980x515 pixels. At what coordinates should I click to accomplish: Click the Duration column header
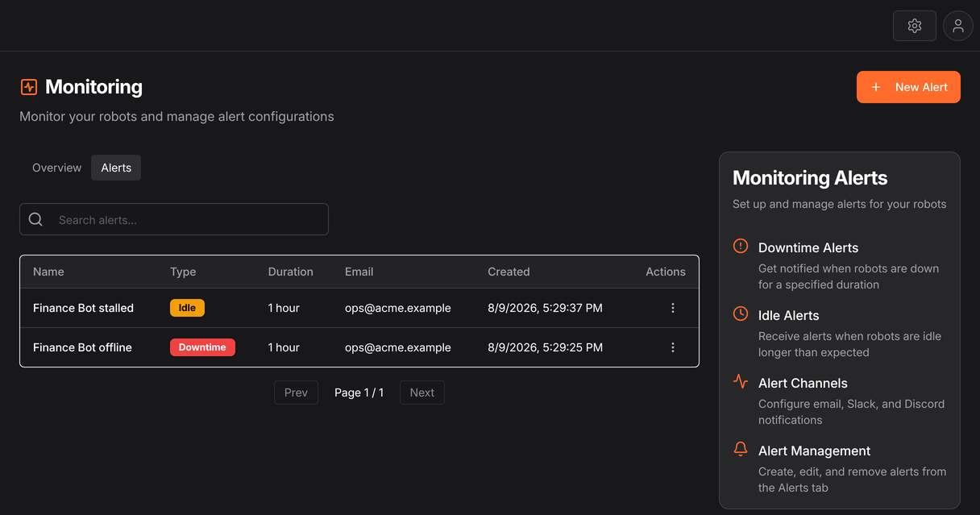(290, 272)
